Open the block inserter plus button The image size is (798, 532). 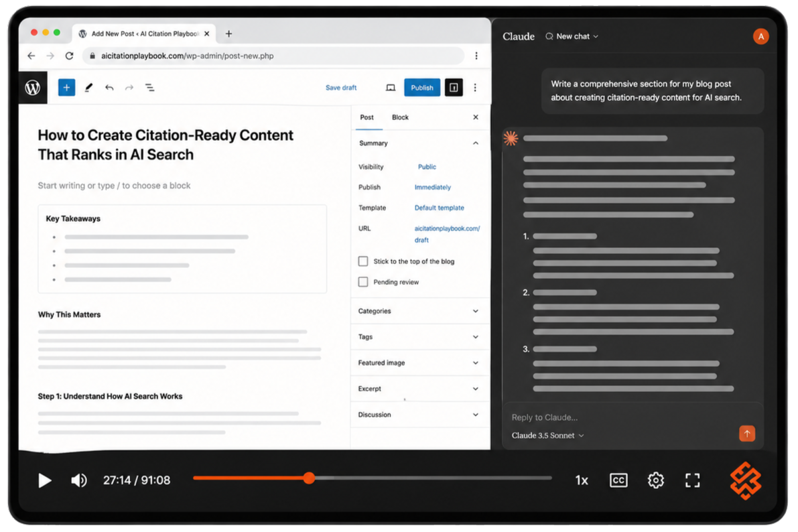coord(66,88)
